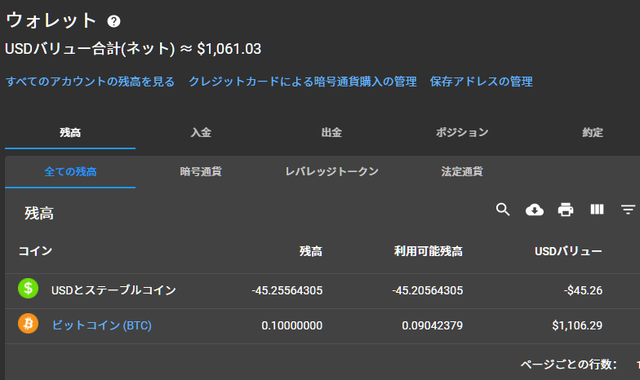This screenshot has height=380, width=640.
Task: Click the ページごとの行数 label
Action: coord(569,364)
